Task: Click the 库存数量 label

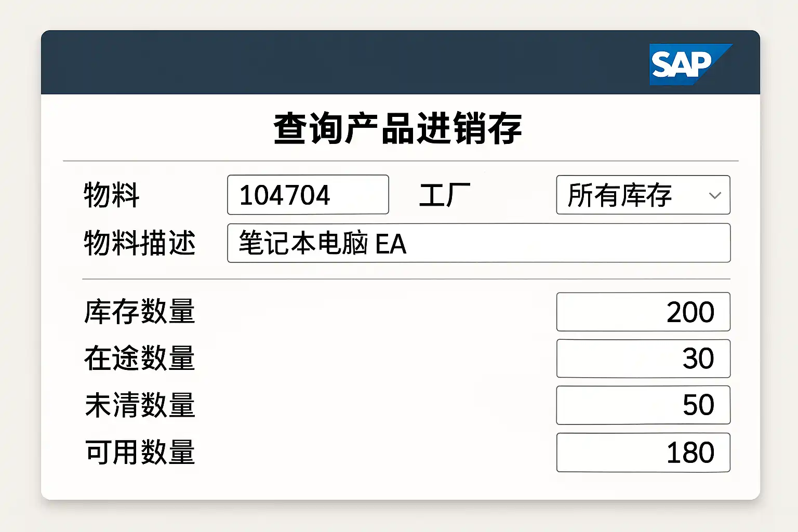Action: [x=140, y=312]
